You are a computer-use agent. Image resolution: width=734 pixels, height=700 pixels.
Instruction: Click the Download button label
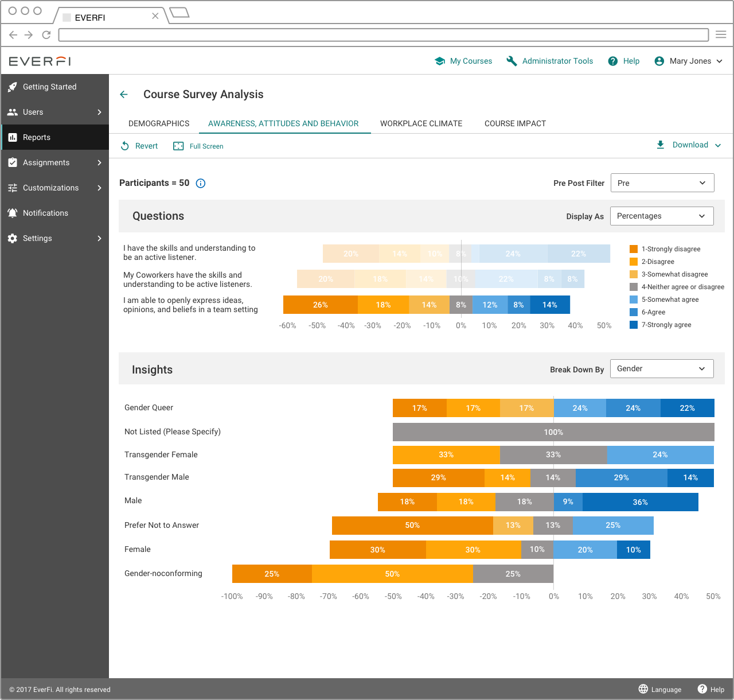pyautogui.click(x=690, y=145)
